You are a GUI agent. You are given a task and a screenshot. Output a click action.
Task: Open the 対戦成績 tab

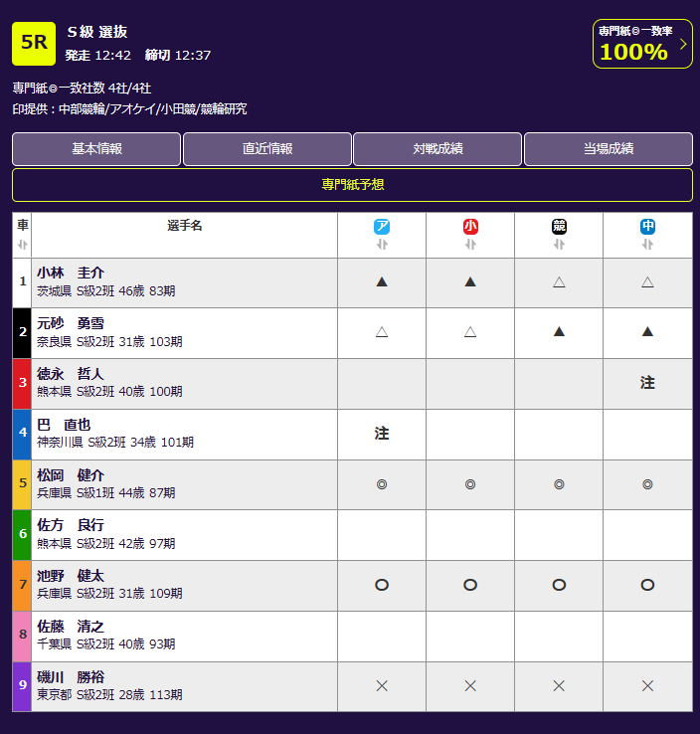[437, 149]
